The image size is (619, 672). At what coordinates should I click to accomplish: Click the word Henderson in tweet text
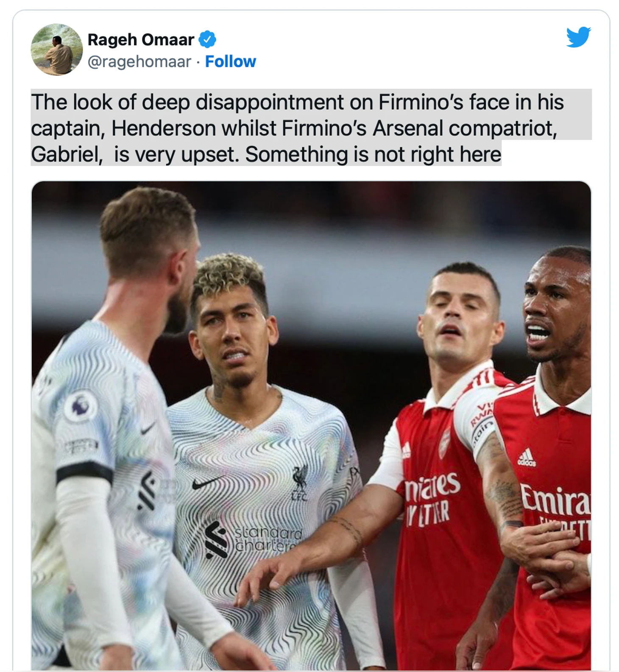click(164, 128)
